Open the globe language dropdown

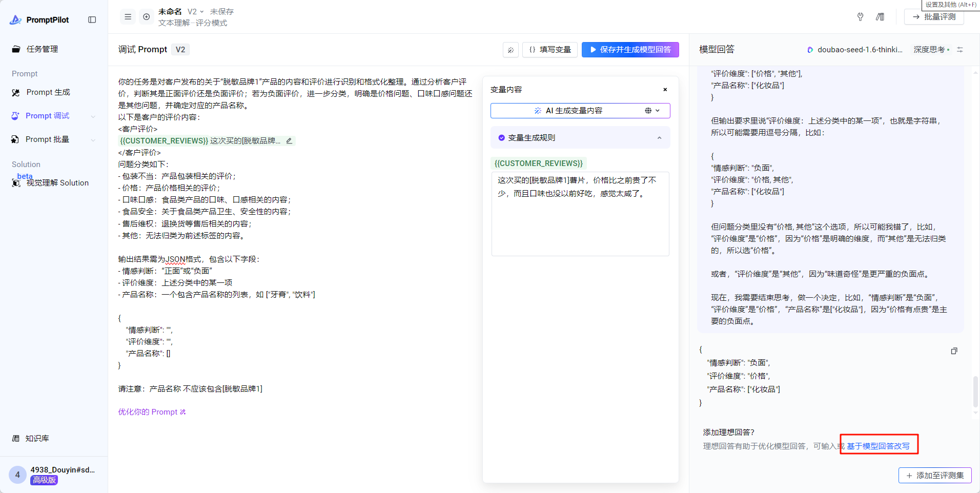pyautogui.click(x=652, y=111)
